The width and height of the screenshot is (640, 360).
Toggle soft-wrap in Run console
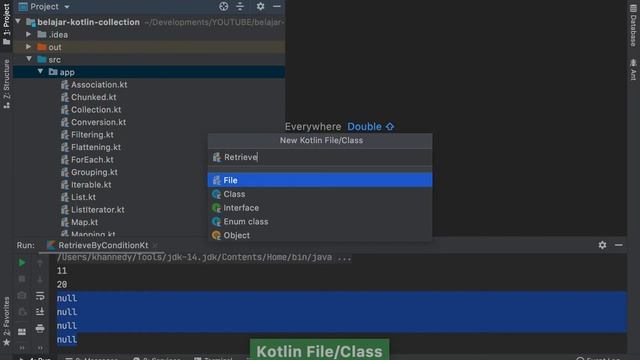click(40, 296)
